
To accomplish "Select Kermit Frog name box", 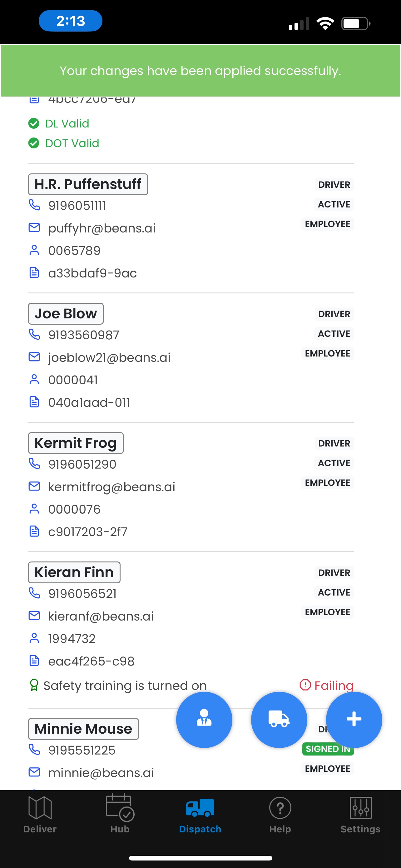I will 76,443.
